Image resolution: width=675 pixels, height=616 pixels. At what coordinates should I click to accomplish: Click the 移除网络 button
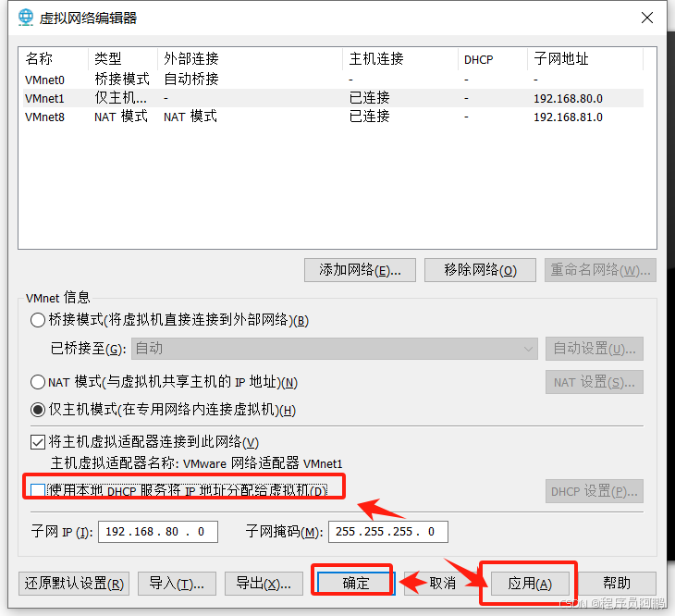point(480,270)
